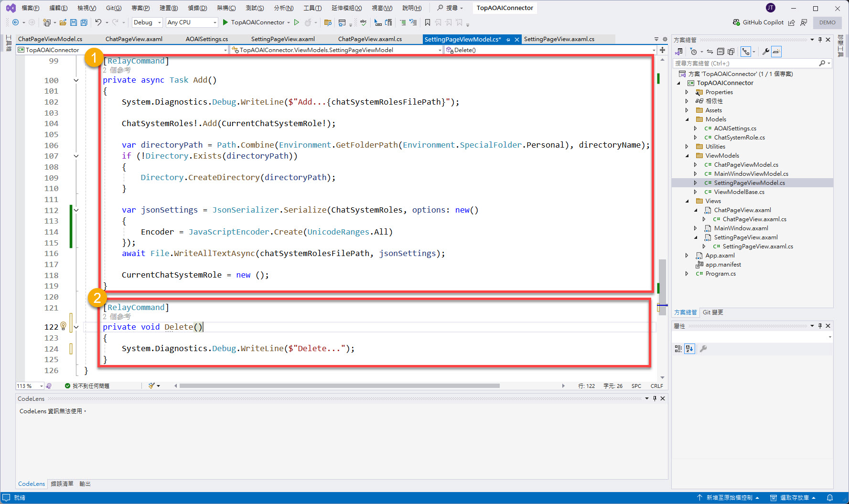
Task: Toggle auto-hide pin on Solution Explorer panel
Action: 820,40
